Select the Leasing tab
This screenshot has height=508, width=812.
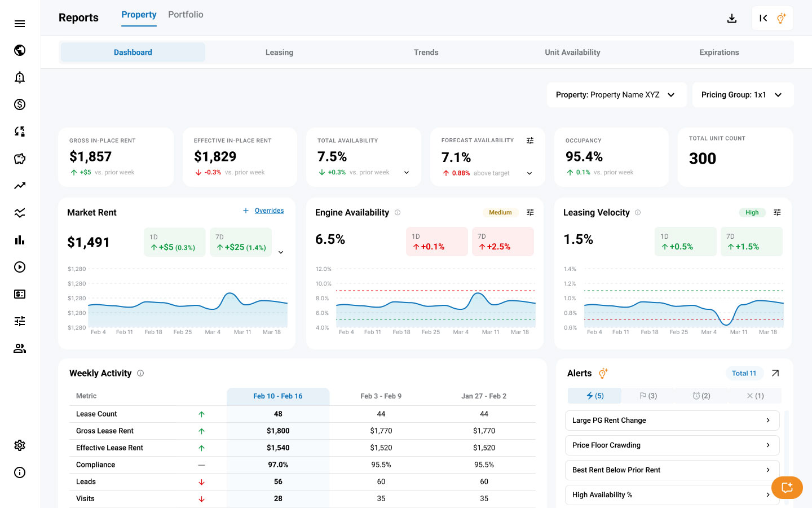tap(279, 52)
